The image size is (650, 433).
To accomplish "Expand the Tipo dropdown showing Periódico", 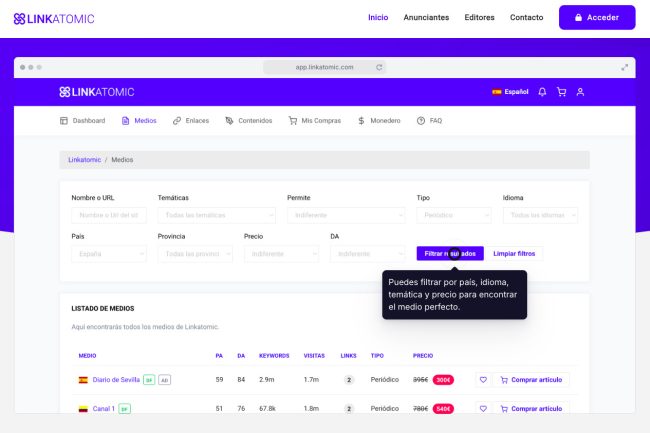I will [453, 215].
